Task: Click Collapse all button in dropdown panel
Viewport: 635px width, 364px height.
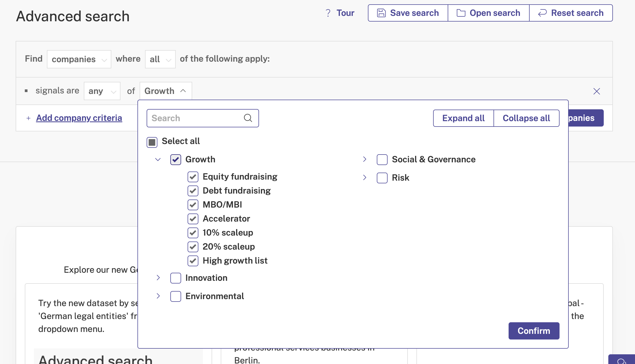Action: (526, 118)
